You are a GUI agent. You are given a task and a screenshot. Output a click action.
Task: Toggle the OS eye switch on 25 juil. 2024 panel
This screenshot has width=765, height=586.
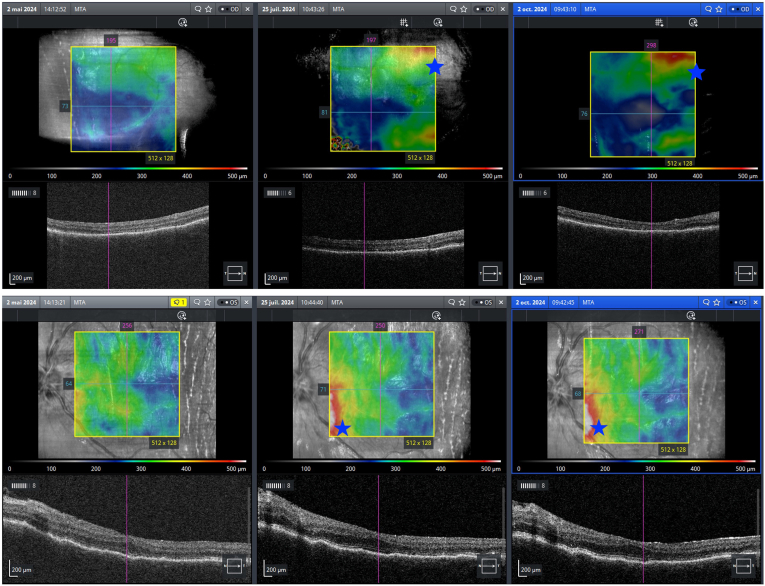483,303
